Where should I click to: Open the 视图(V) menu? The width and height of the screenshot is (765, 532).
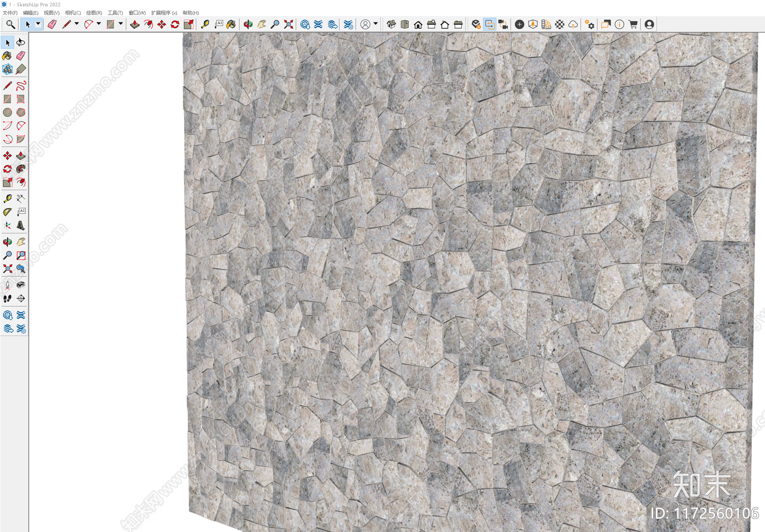52,13
